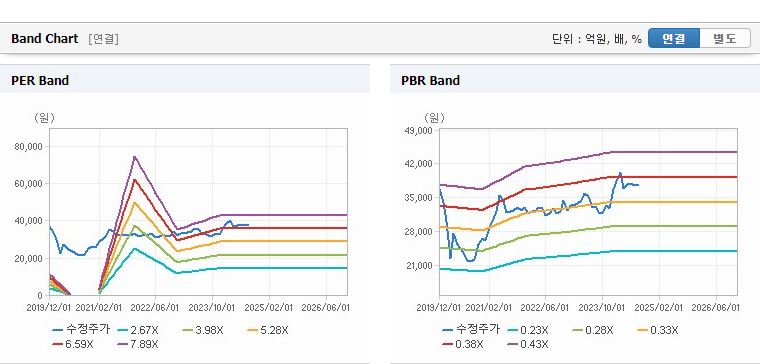
Task: Click the 60,000 axis label on PER chart
Action: click(x=30, y=184)
